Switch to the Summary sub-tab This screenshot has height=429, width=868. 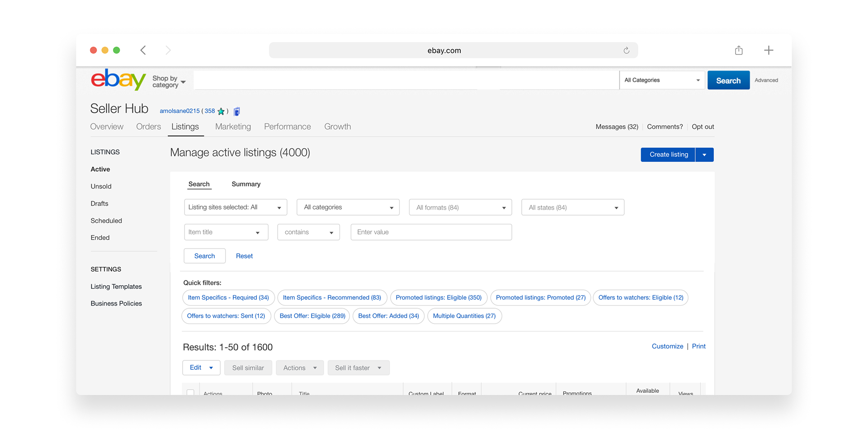(246, 184)
